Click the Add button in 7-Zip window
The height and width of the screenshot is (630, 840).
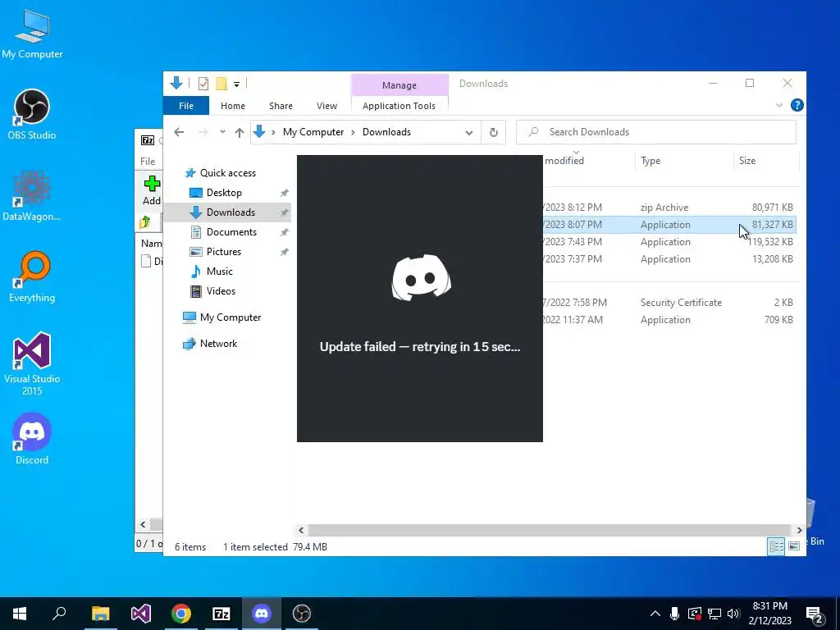(152, 190)
